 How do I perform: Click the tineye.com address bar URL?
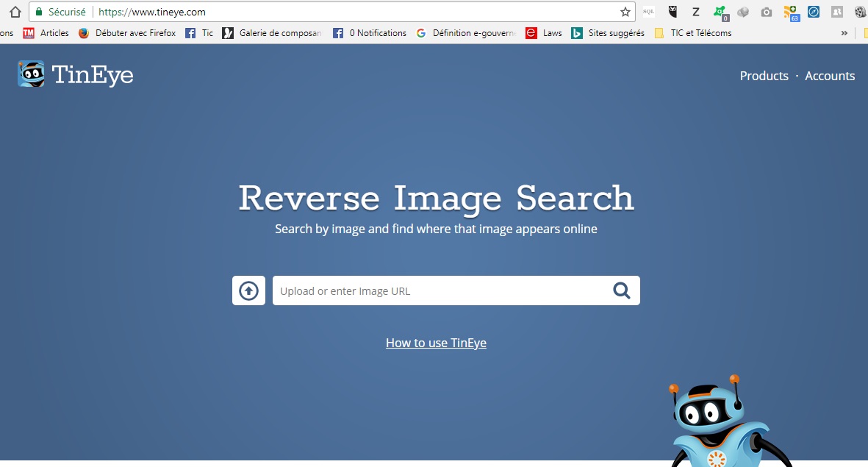click(152, 12)
